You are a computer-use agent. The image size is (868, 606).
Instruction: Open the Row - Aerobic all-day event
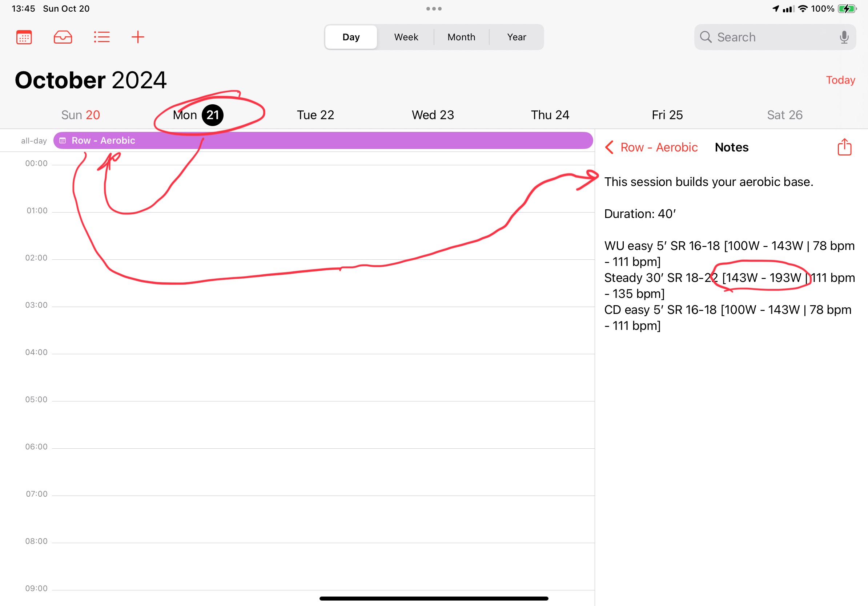(x=323, y=141)
